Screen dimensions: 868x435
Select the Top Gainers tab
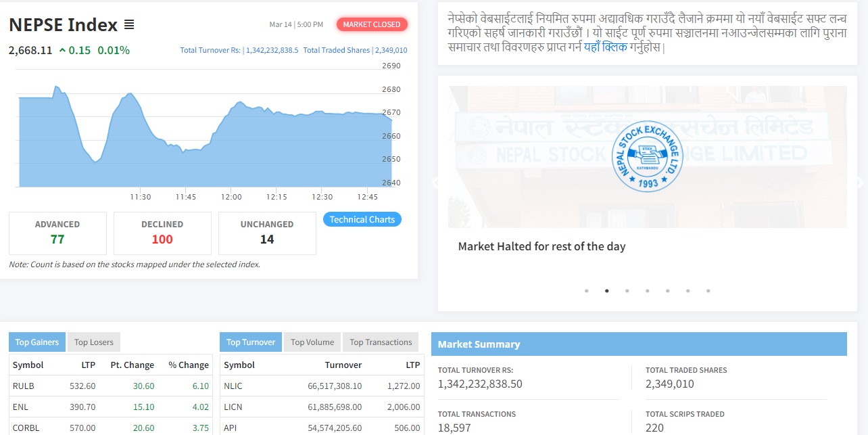coord(37,342)
